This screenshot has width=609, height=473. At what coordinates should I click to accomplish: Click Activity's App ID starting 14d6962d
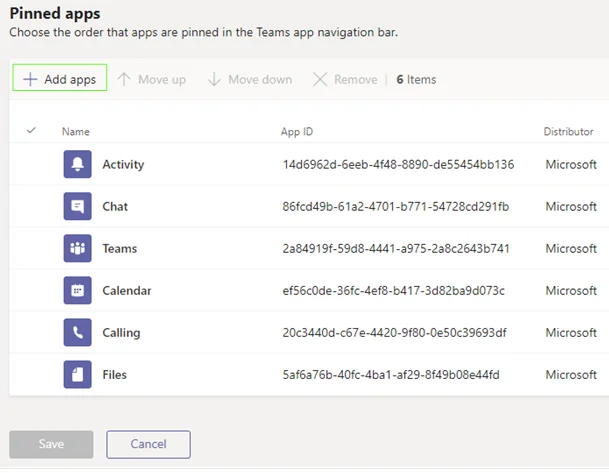pyautogui.click(x=398, y=165)
